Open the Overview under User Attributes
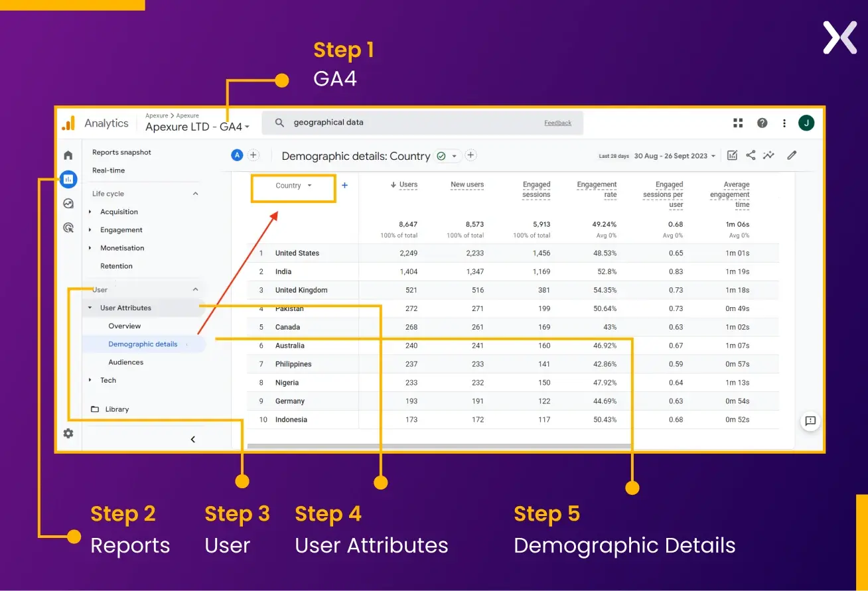Image resolution: width=868 pixels, height=591 pixels. pos(125,326)
